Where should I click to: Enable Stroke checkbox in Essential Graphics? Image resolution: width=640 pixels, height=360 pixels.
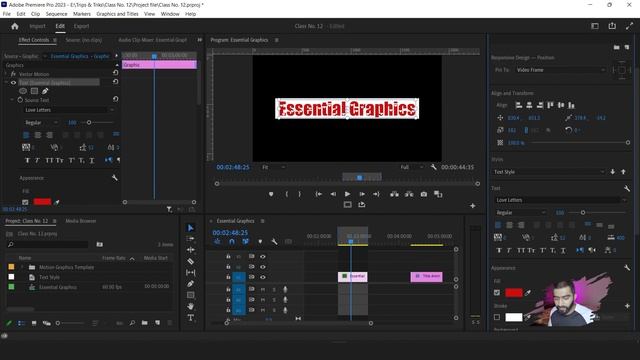[x=497, y=317]
